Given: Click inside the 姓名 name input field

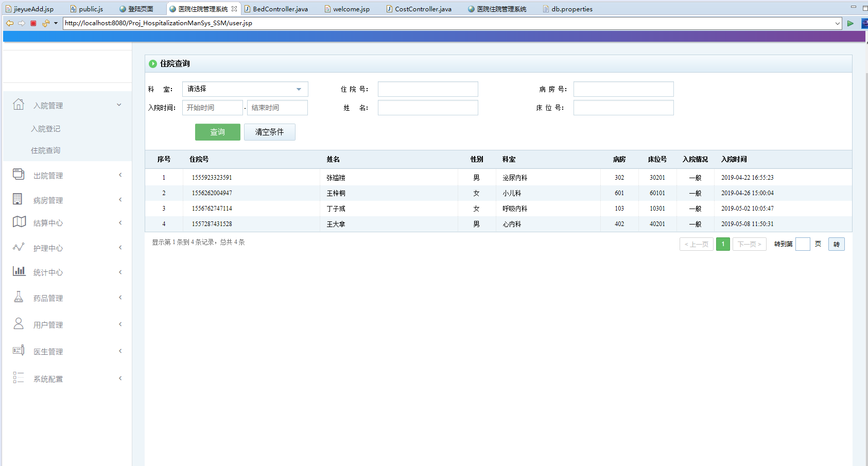Looking at the screenshot, I should (427, 107).
